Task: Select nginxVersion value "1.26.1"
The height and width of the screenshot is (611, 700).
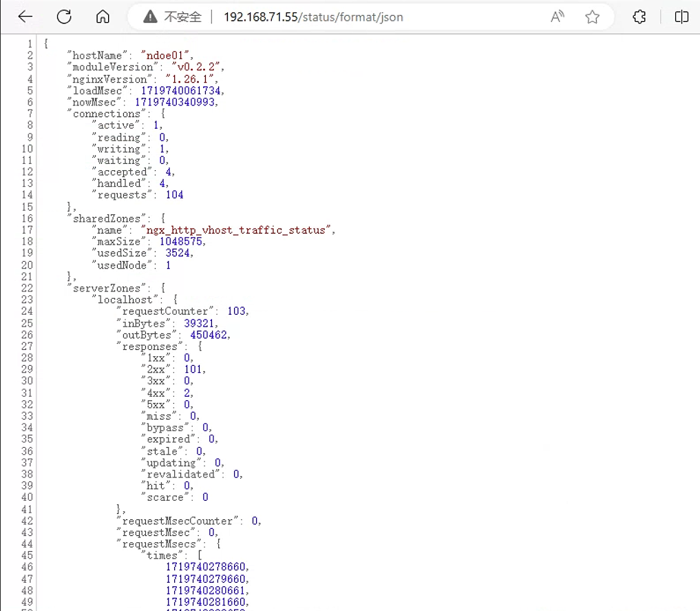Action: [x=190, y=79]
